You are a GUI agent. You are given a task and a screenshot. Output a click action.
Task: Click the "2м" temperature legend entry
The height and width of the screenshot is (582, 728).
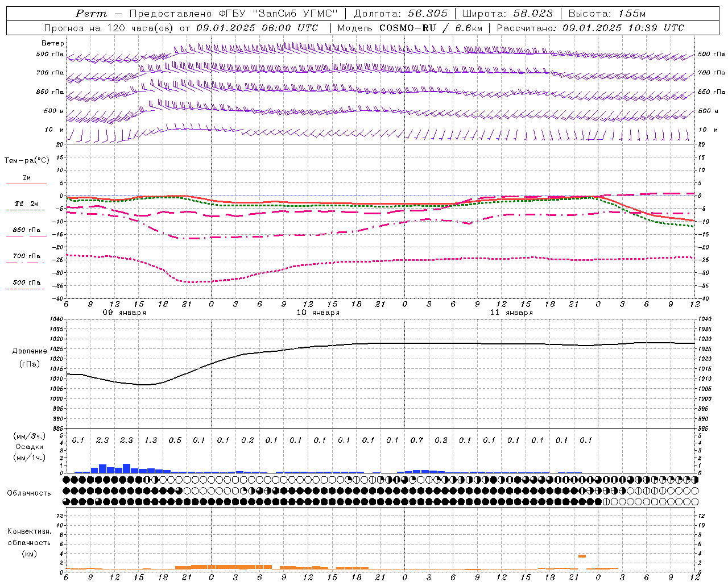27,177
